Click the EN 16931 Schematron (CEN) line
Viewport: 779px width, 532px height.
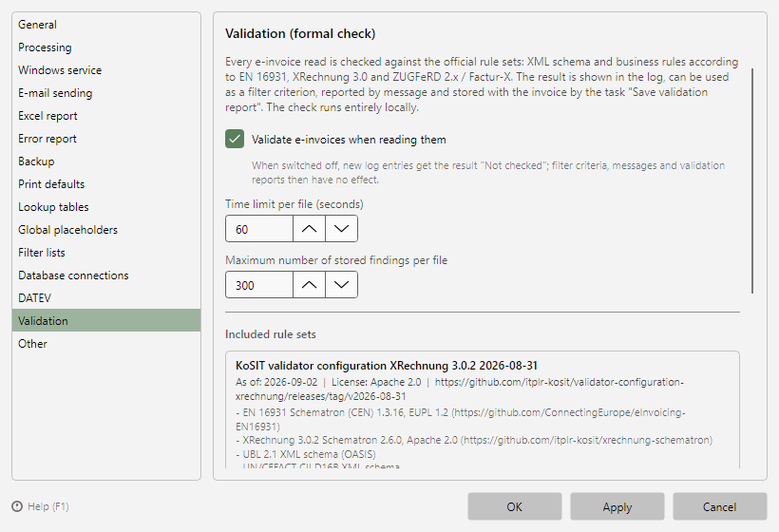[x=461, y=419]
